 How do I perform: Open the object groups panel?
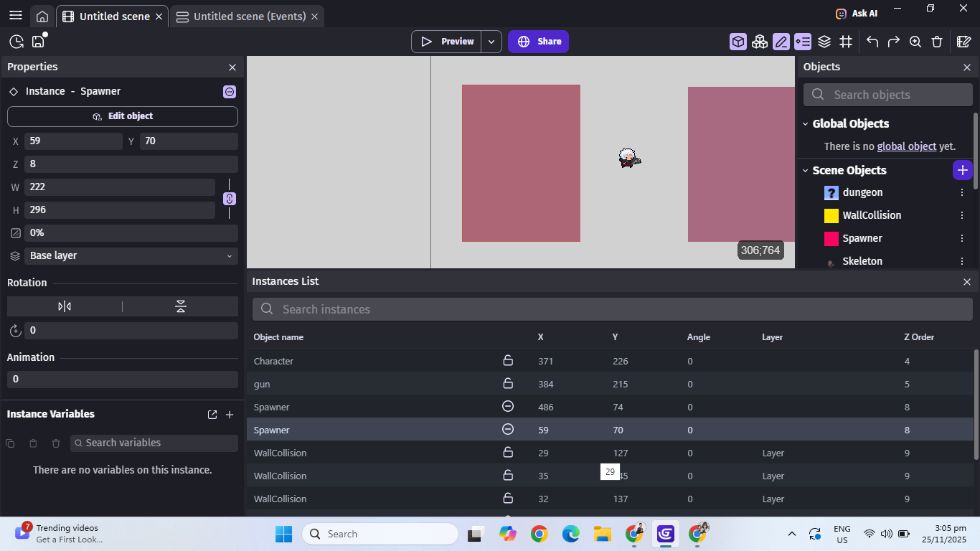click(x=760, y=42)
